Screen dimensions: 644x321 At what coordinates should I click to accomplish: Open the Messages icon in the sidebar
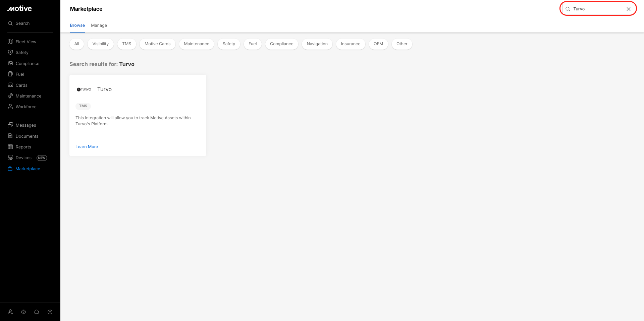[10, 125]
